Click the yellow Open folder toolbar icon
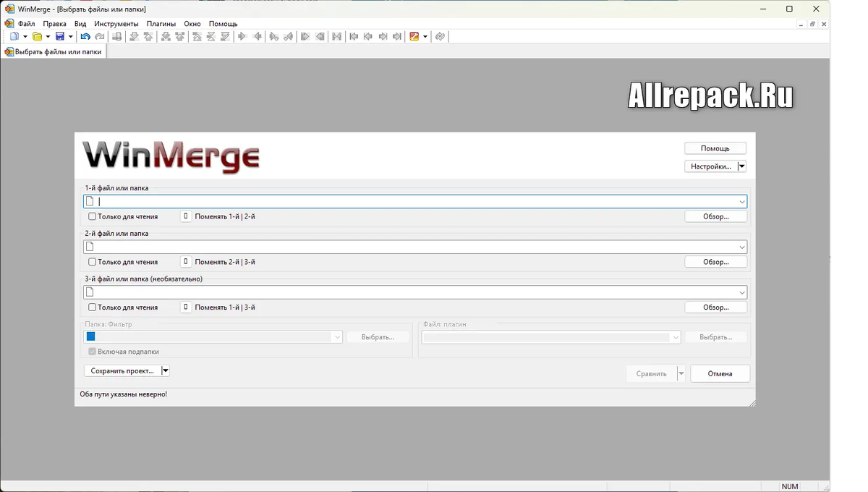 (37, 36)
